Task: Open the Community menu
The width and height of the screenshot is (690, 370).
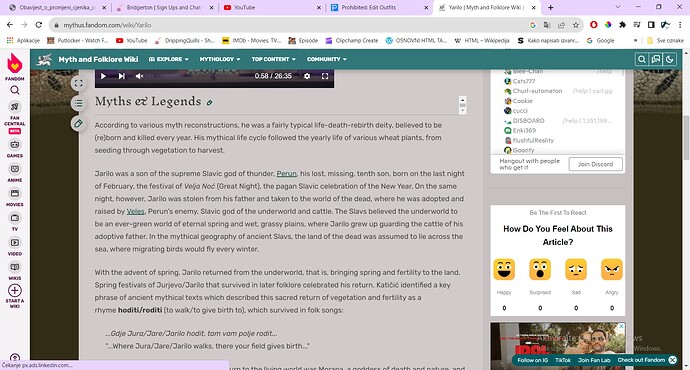Action: [327, 59]
